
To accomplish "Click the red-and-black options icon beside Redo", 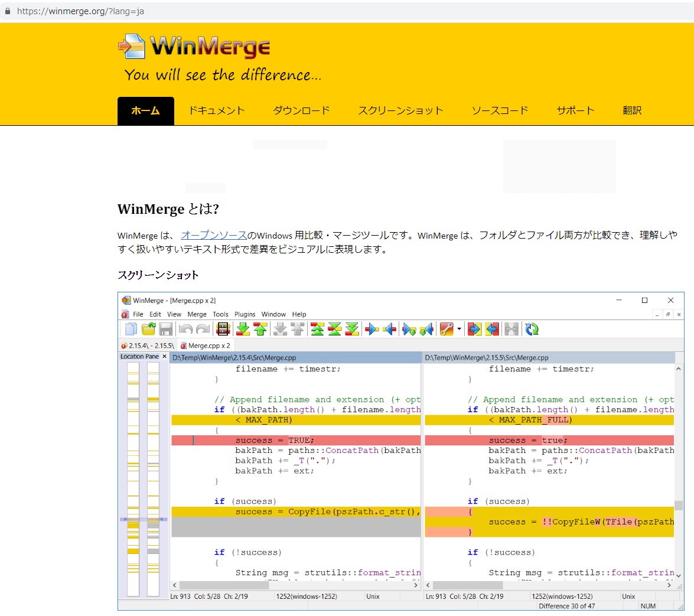I will pyautogui.click(x=223, y=329).
